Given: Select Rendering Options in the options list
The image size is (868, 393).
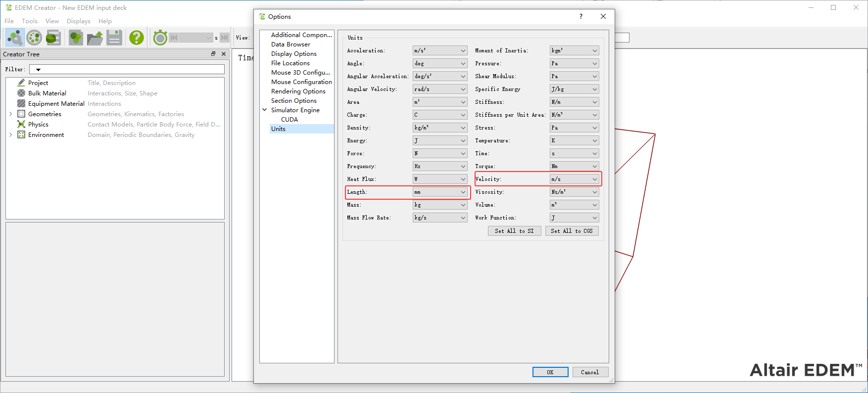Looking at the screenshot, I should (298, 91).
